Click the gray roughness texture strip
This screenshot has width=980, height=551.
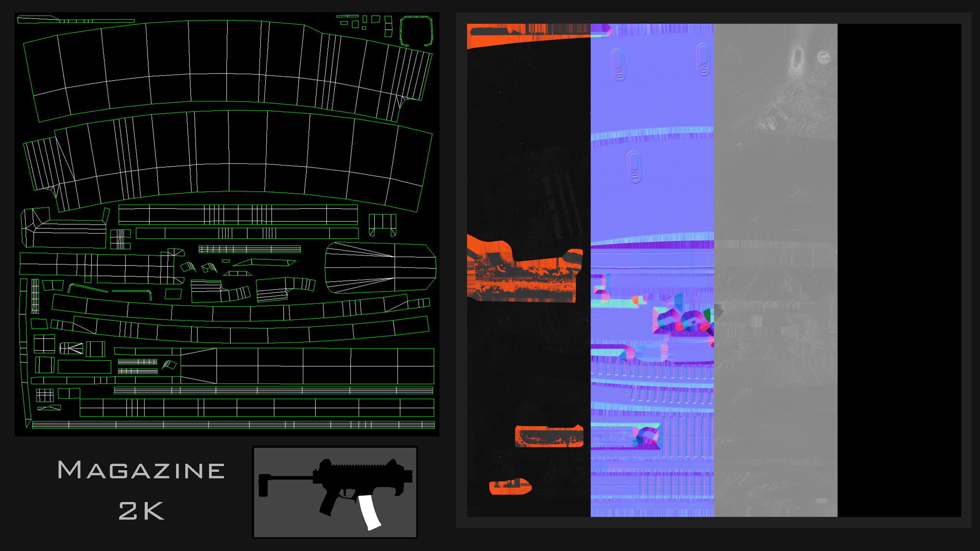(x=776, y=270)
